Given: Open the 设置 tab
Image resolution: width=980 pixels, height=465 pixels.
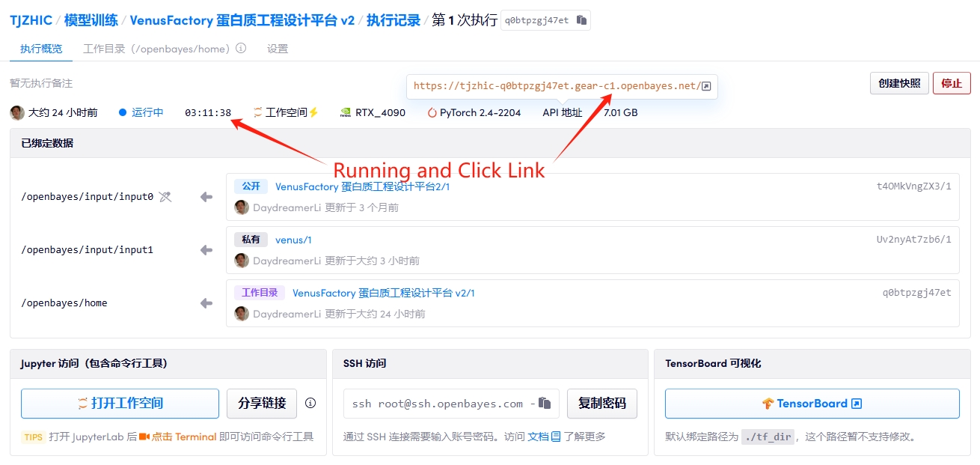Looking at the screenshot, I should coord(278,49).
